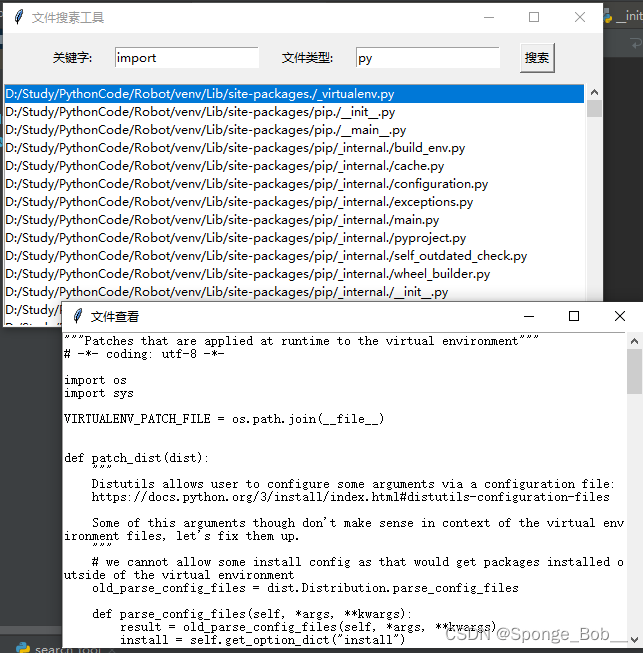The height and width of the screenshot is (653, 643).
Task: Click the 'def patch_dist(dist):' line
Action: (x=136, y=458)
